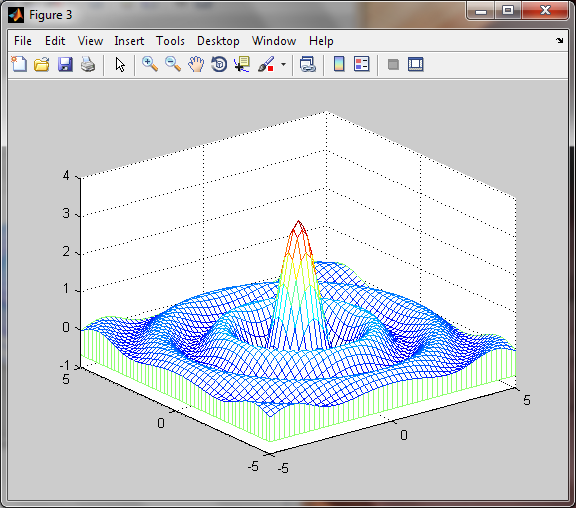Toggle the Brush data tool

pyautogui.click(x=266, y=64)
